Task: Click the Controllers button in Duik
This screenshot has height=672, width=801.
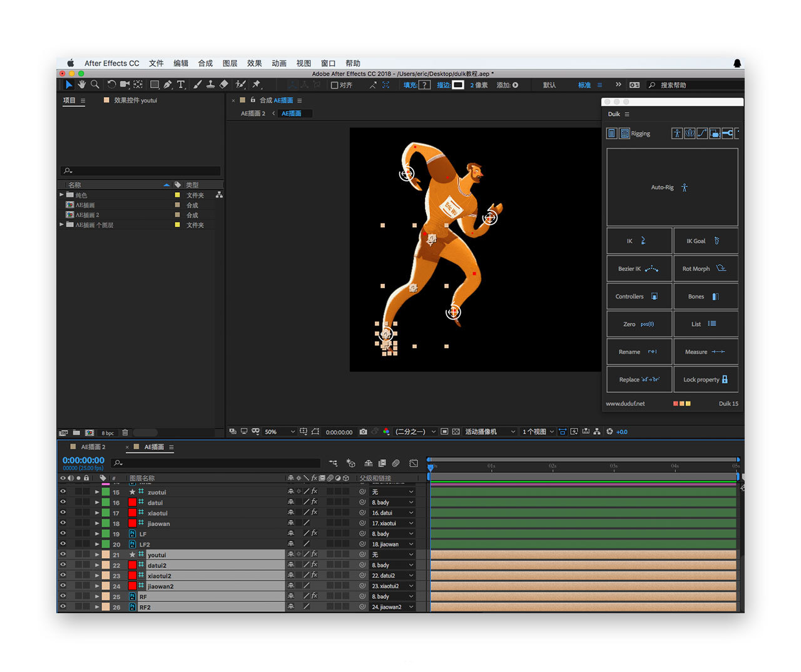Action: (639, 297)
